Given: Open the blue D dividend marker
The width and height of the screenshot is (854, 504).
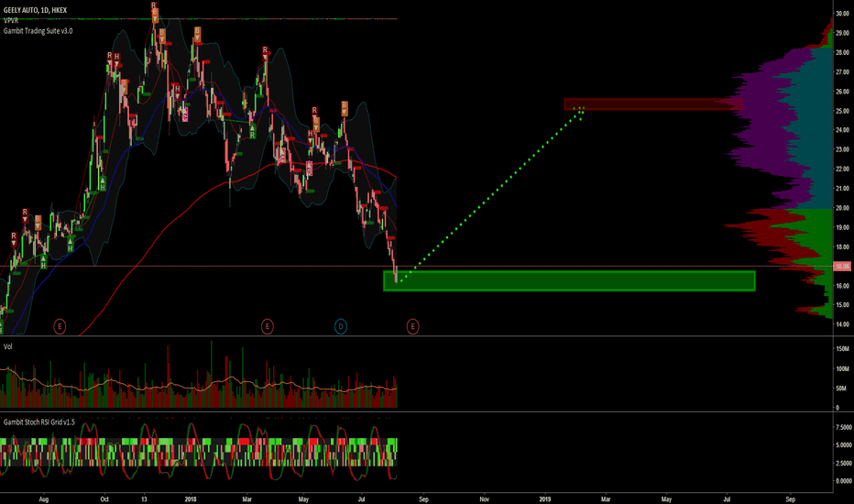Looking at the screenshot, I should [340, 327].
